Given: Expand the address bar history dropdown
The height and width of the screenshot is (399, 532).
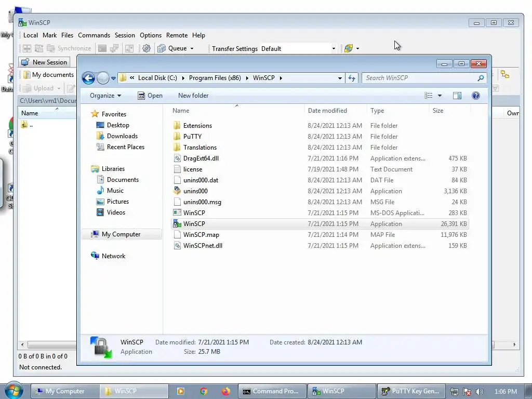Looking at the screenshot, I should pos(340,78).
